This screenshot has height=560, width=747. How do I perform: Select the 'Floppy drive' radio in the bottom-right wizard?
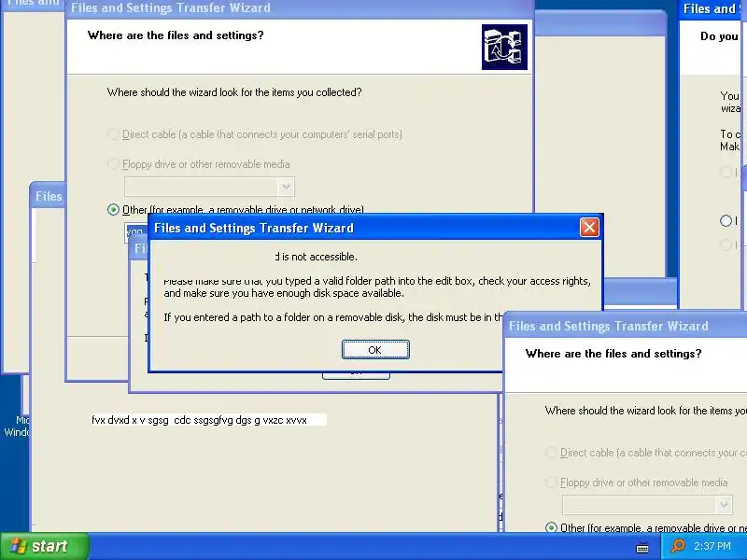pyautogui.click(x=551, y=483)
